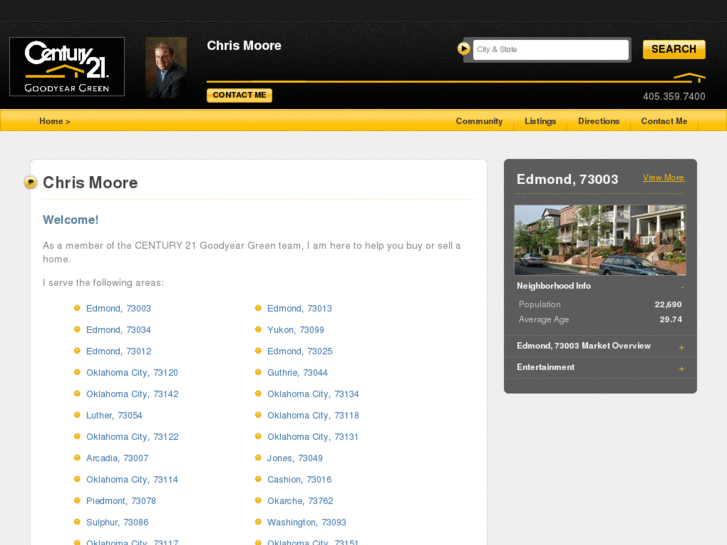Image resolution: width=727 pixels, height=545 pixels.
Task: Open the Edmond, 73034 area link
Action: (118, 330)
